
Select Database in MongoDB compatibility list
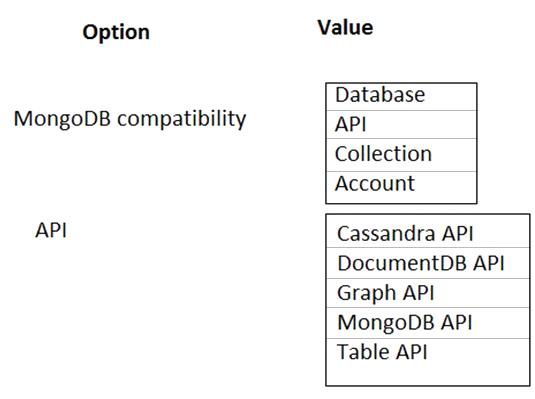tap(401, 97)
